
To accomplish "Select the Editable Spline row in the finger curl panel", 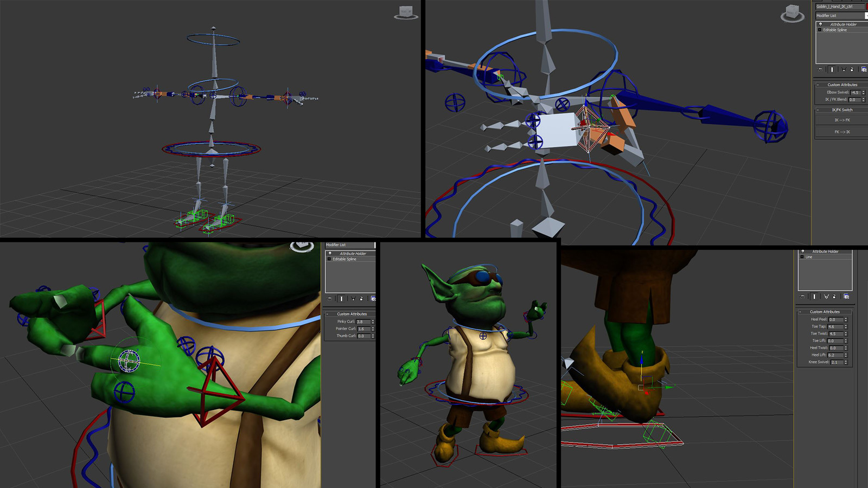I will [x=350, y=259].
